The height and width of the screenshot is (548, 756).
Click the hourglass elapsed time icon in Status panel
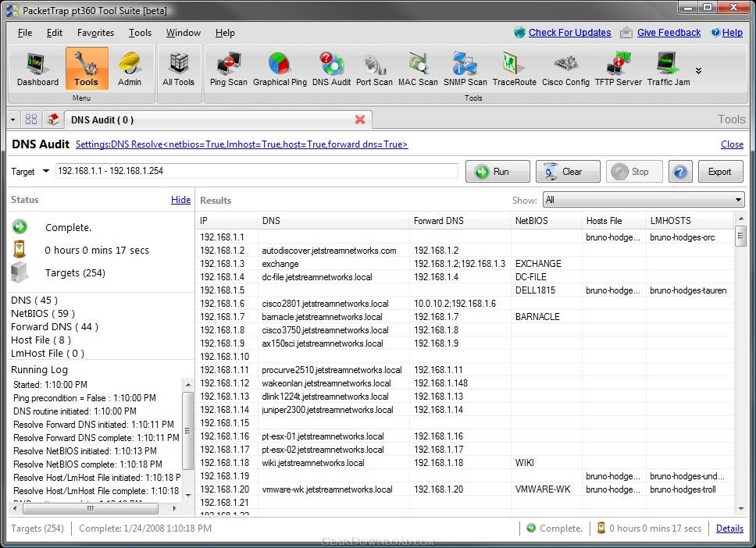pyautogui.click(x=20, y=250)
